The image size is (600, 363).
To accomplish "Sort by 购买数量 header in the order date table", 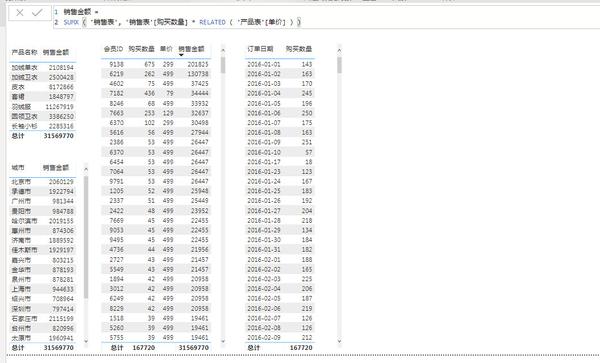I will pyautogui.click(x=299, y=49).
